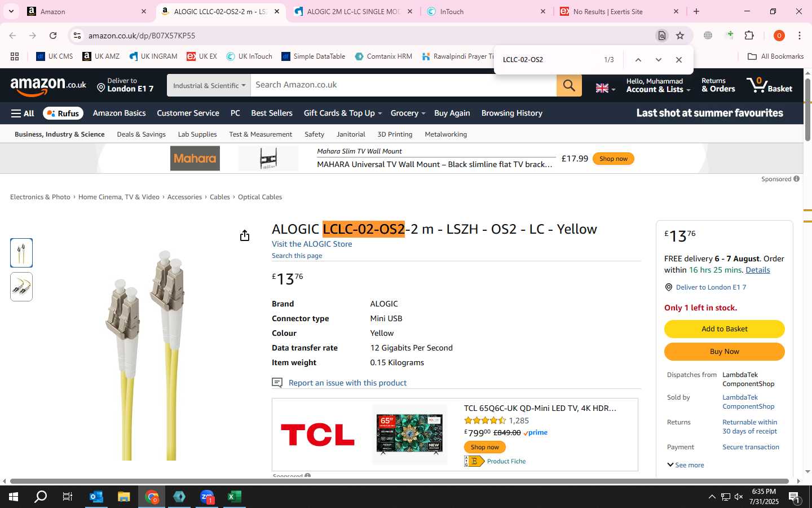Click the Amazon search magnifier button
Viewport: 812px width, 508px height.
pos(569,85)
